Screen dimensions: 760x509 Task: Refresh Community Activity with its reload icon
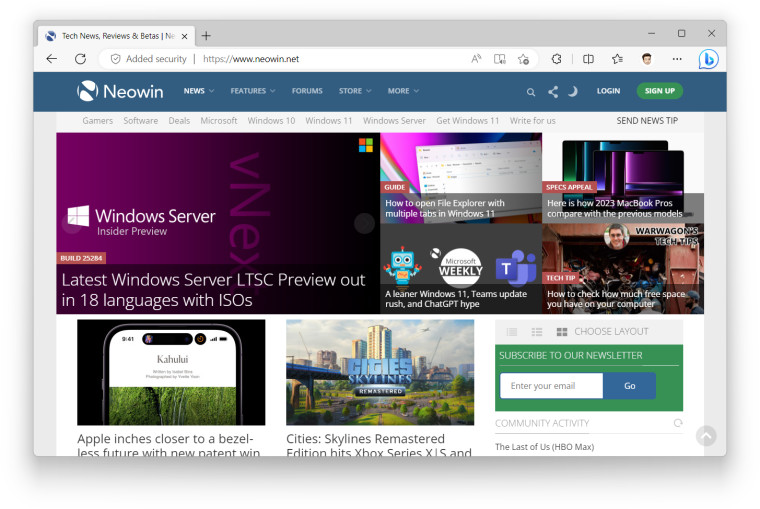[x=678, y=423]
